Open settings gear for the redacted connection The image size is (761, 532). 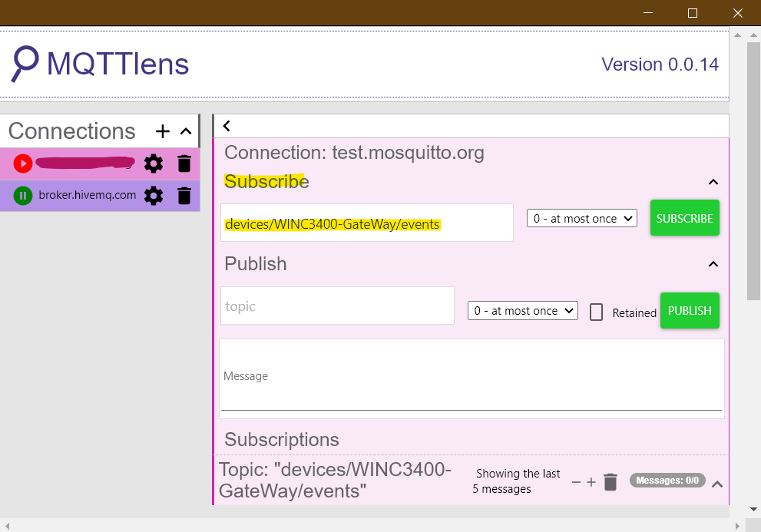(x=154, y=164)
